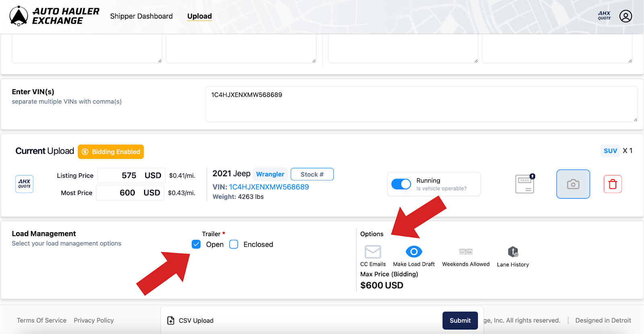The width and height of the screenshot is (644, 334).
Task: Click the Wrangler model tag
Action: tap(270, 174)
